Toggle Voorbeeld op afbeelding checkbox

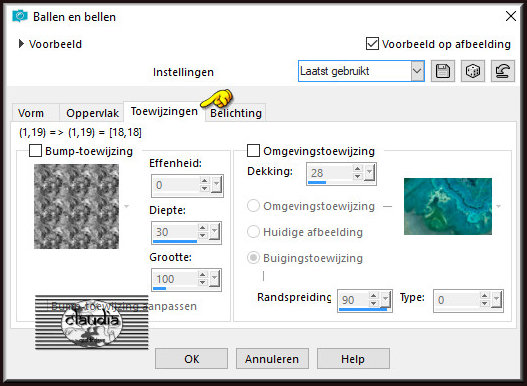click(x=372, y=44)
